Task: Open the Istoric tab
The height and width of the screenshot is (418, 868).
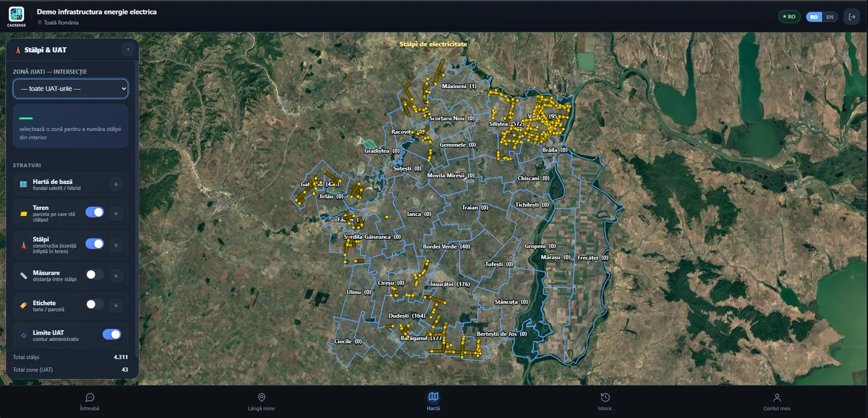Action: coord(605,402)
